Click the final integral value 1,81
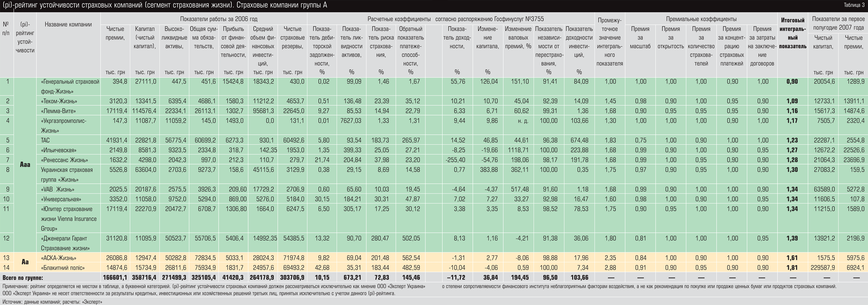Image resolution: width=868 pixels, height=305 pixels. tap(792, 268)
